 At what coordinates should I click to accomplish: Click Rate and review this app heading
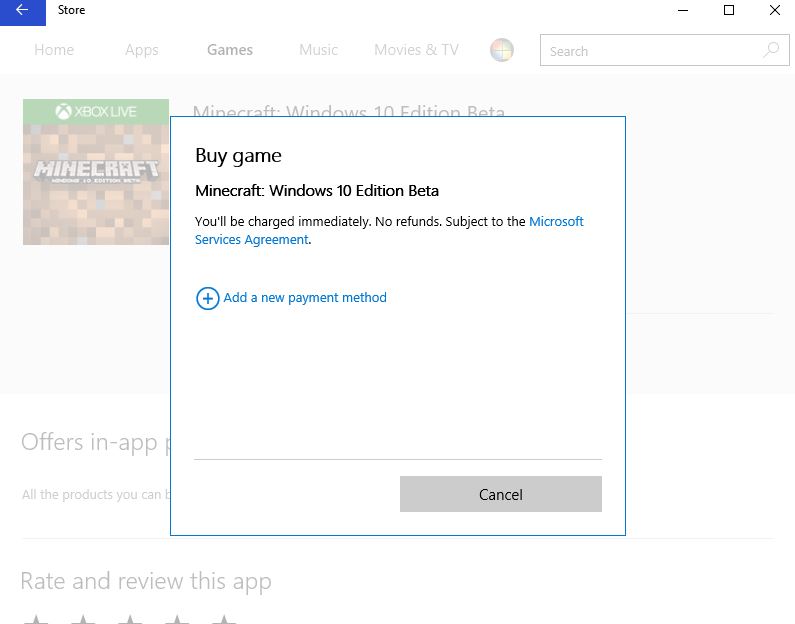(146, 581)
